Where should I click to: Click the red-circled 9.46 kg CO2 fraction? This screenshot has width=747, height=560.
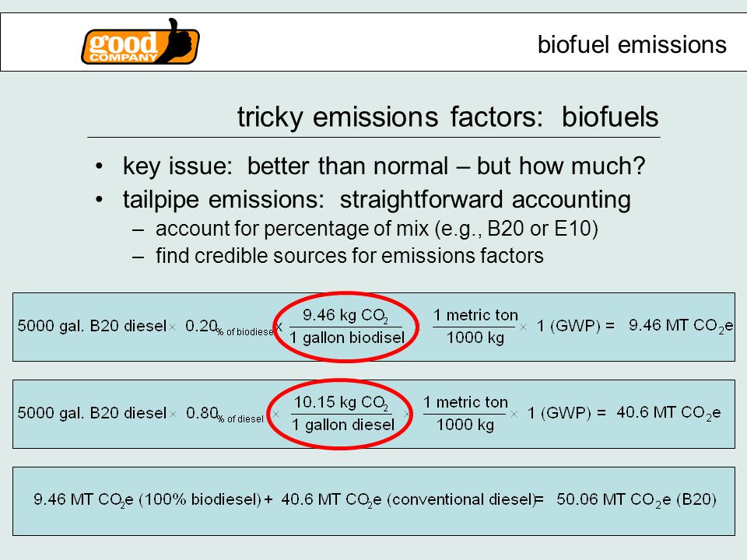tap(346, 327)
